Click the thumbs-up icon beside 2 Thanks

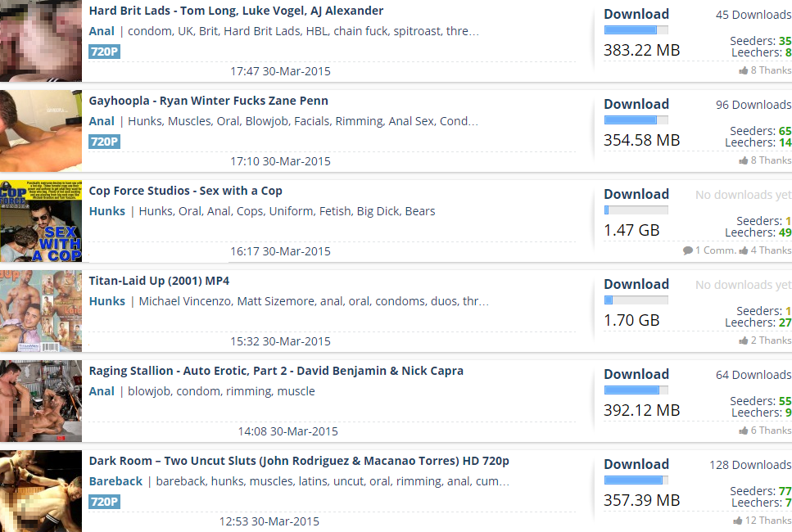[x=743, y=340]
